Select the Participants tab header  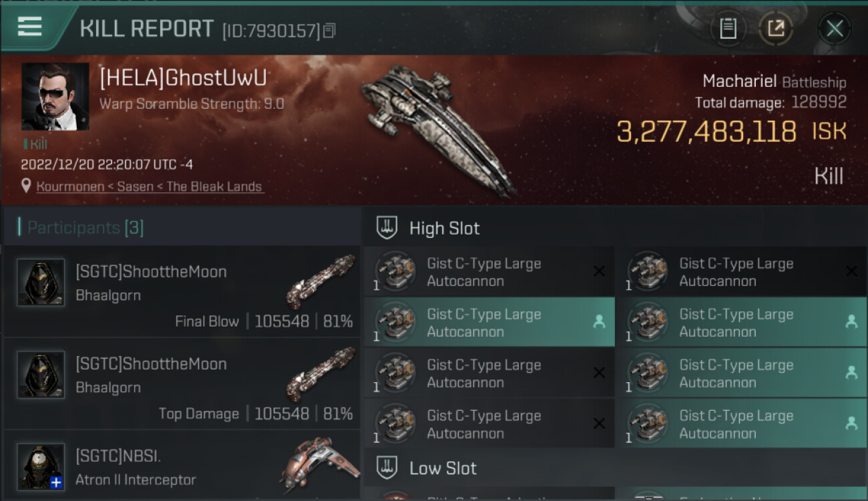[85, 228]
